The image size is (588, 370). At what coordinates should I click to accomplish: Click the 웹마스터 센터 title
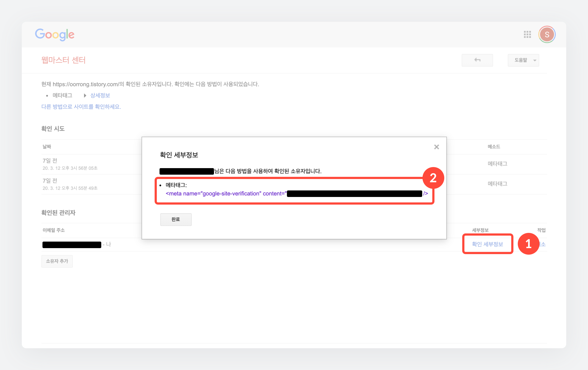63,60
